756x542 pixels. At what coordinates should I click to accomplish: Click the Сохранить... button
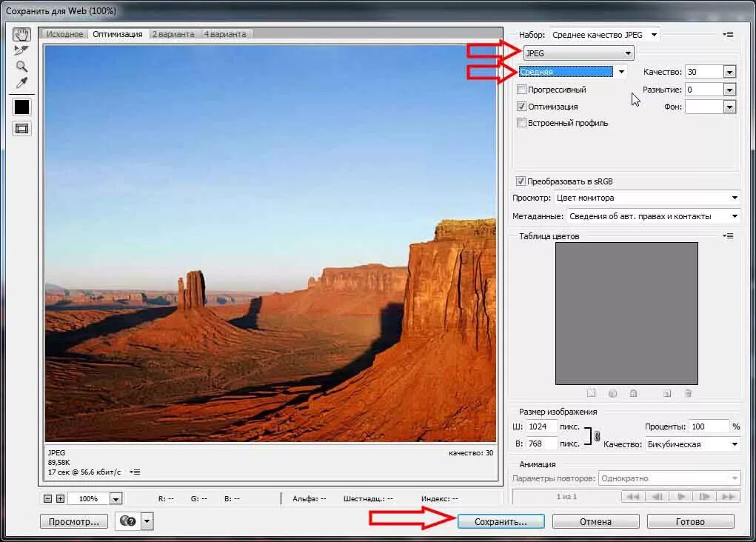tap(501, 522)
